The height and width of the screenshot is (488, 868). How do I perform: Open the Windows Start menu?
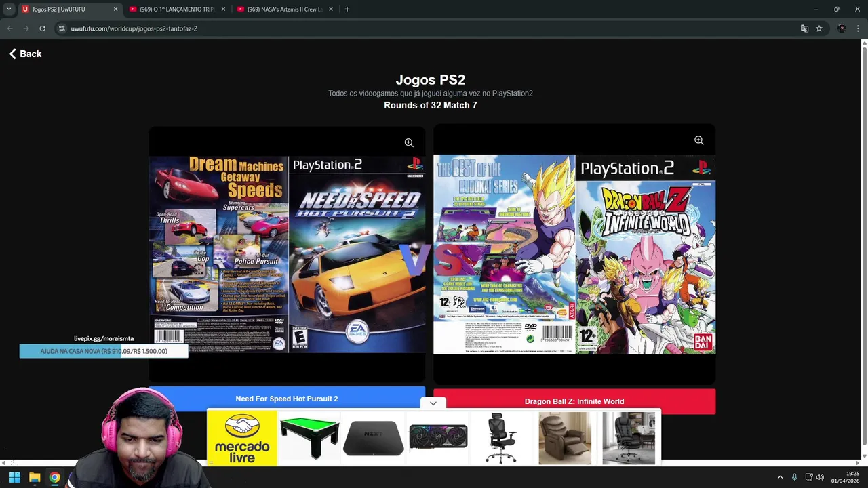tap(14, 477)
